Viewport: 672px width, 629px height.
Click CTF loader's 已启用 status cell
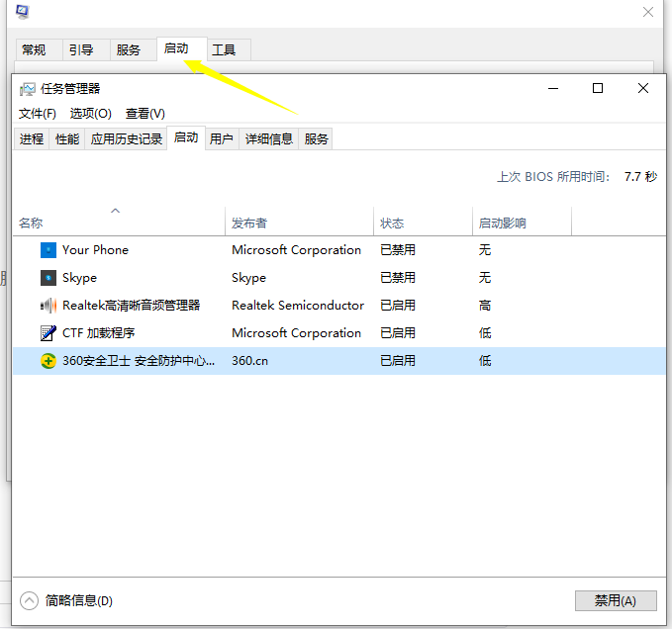[398, 333]
